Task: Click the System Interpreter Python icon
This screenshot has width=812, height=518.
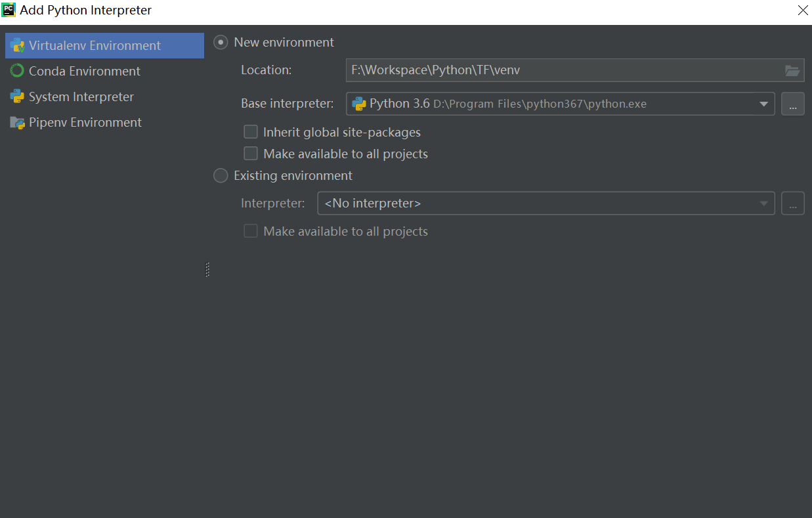Action: 17,97
